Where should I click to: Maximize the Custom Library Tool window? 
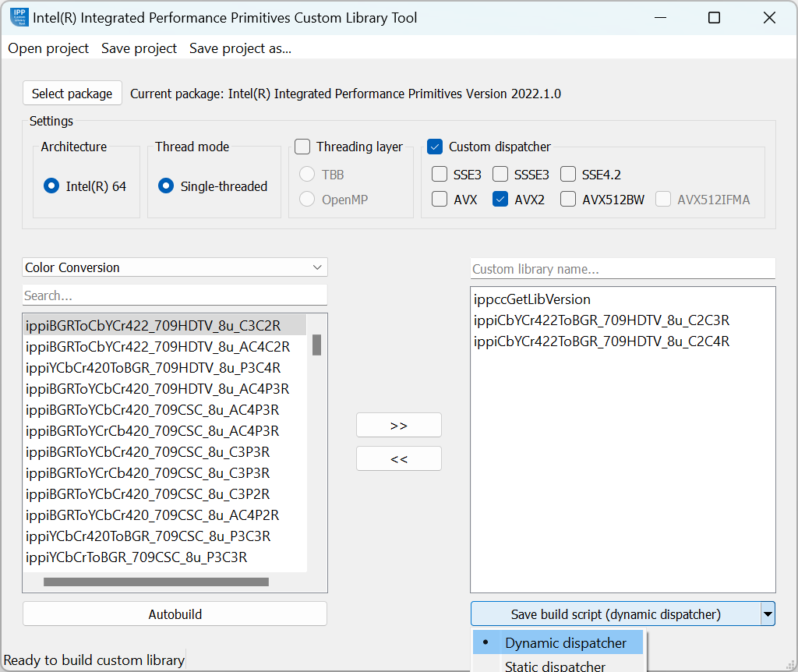click(x=714, y=18)
